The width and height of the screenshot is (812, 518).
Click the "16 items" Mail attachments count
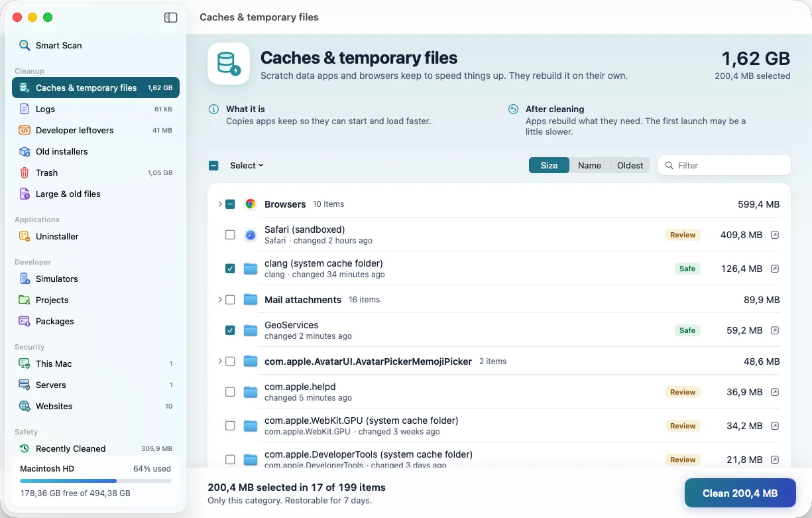(365, 300)
